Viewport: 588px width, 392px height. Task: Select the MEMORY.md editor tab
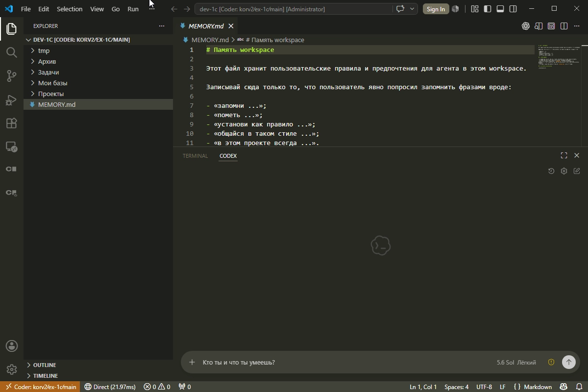(206, 26)
